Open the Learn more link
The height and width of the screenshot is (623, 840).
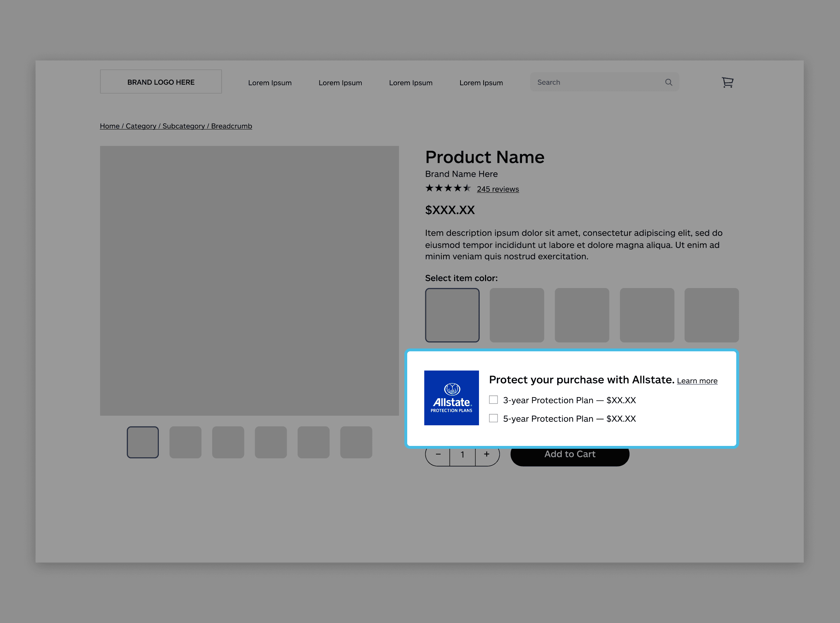pos(697,381)
